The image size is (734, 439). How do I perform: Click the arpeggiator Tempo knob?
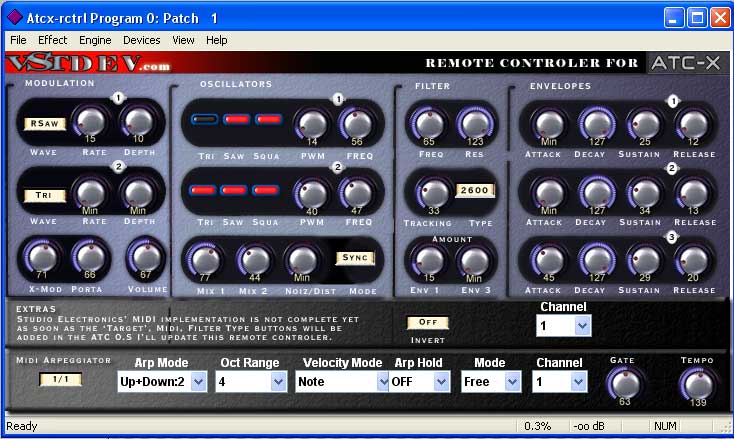tap(697, 384)
